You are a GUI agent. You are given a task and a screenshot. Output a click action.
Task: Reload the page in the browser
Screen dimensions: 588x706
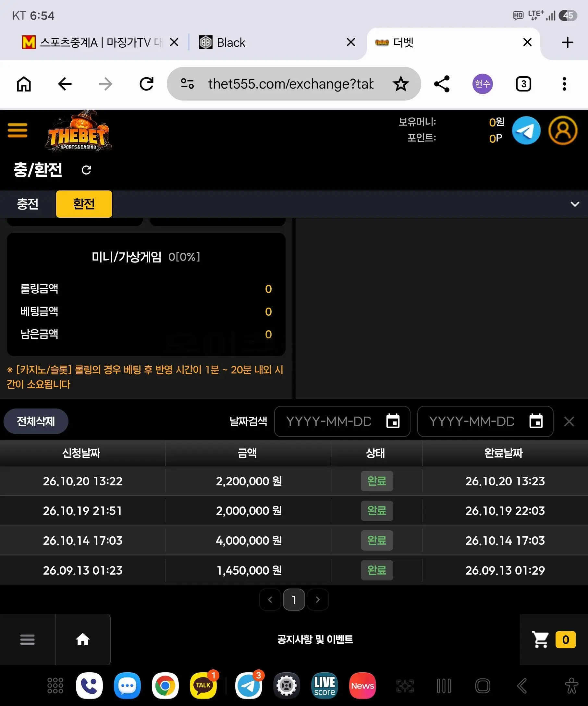(x=147, y=84)
